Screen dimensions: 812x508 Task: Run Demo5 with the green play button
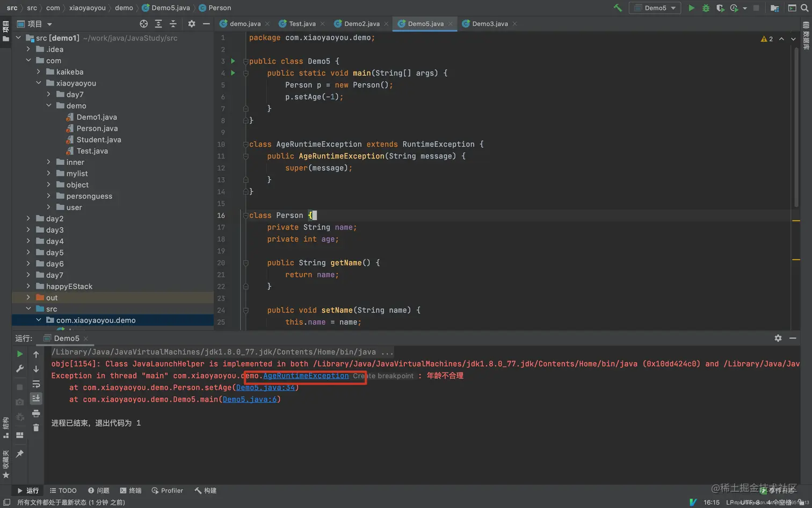pyautogui.click(x=691, y=8)
